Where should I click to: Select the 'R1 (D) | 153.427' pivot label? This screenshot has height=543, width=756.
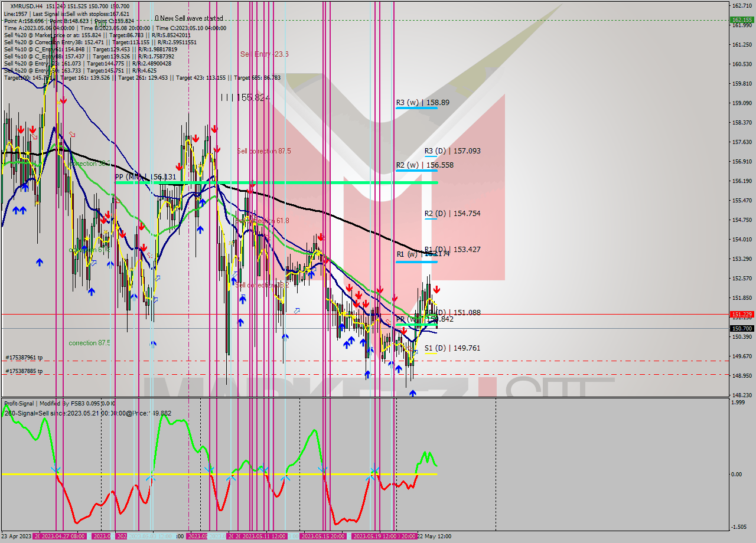[x=452, y=249]
